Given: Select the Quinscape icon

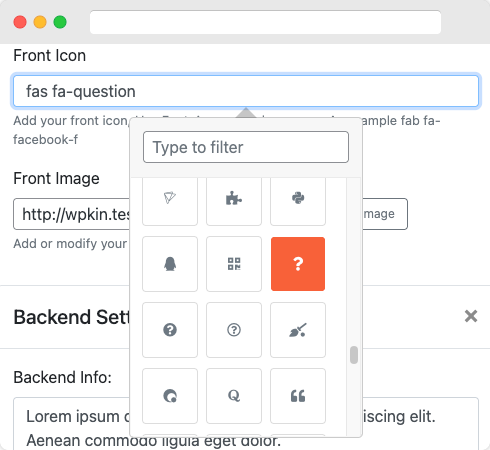Looking at the screenshot, I should (x=170, y=396).
